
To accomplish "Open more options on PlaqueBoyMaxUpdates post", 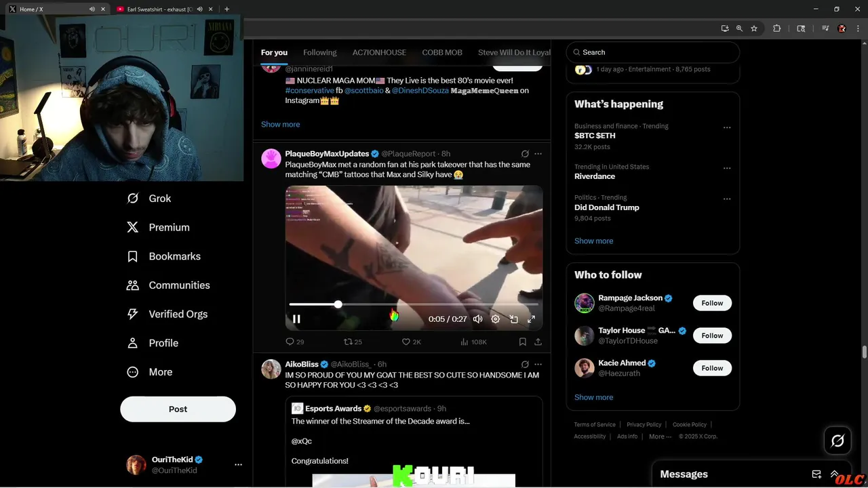I will tap(538, 154).
